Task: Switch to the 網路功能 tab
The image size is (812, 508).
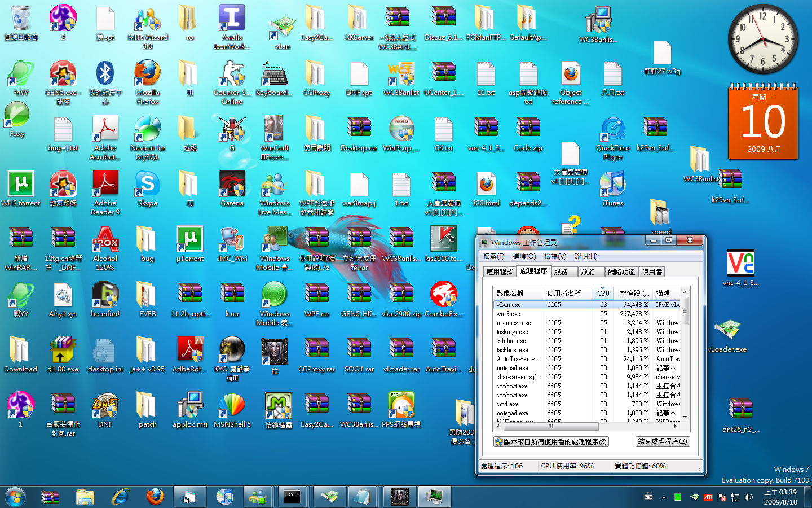Action: click(x=621, y=271)
